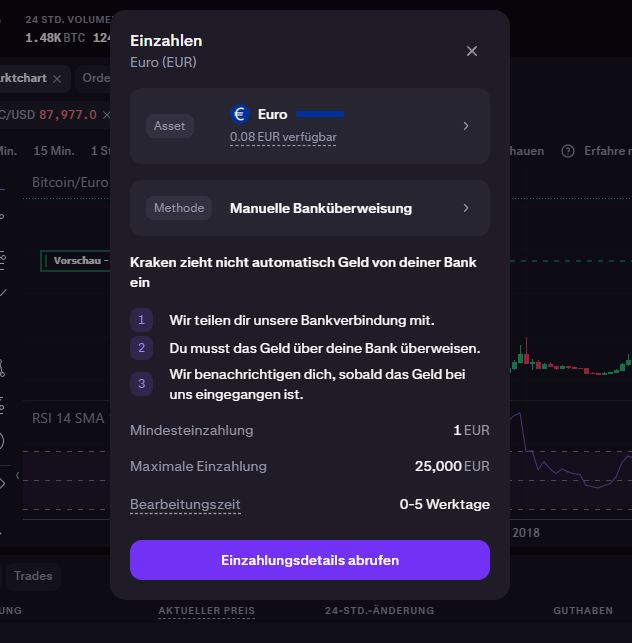Click the step 1 number badge
This screenshot has width=632, height=643.
pos(141,320)
